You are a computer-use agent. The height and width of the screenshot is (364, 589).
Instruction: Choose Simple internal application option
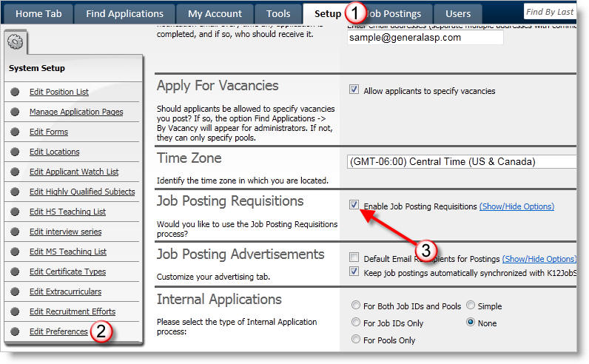point(471,305)
